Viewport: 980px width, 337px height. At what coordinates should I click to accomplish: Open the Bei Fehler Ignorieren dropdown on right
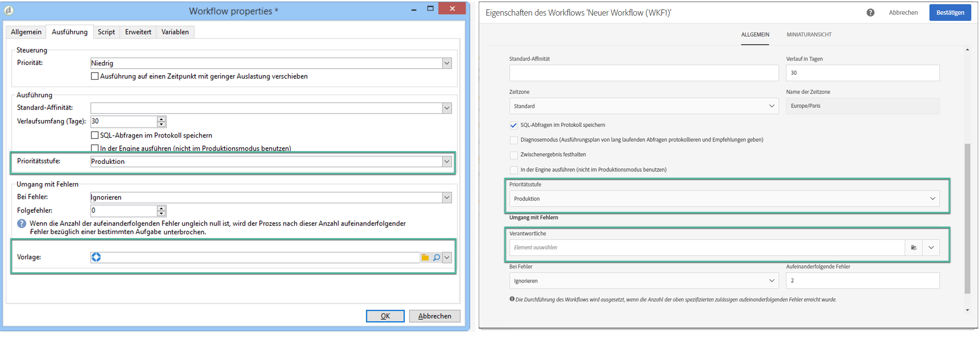771,281
